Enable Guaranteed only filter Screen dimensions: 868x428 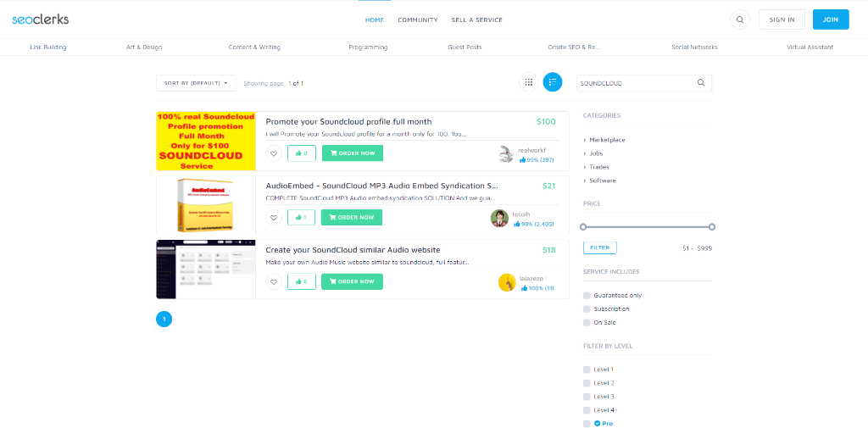coord(587,296)
